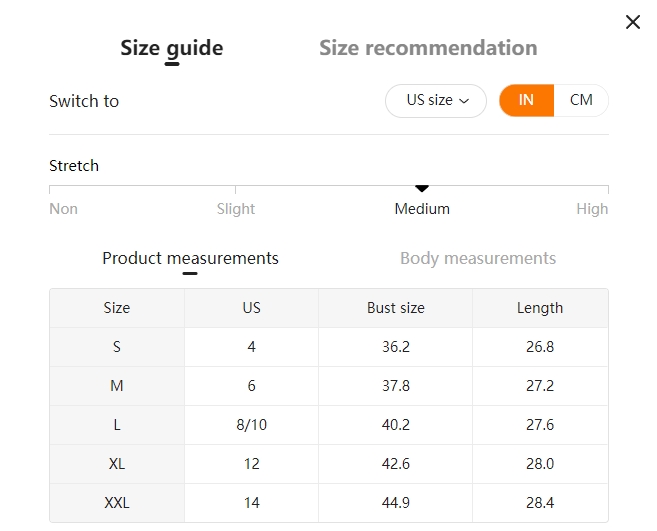Click the size S row label
Viewport: 657px width, 531px height.
(x=117, y=347)
